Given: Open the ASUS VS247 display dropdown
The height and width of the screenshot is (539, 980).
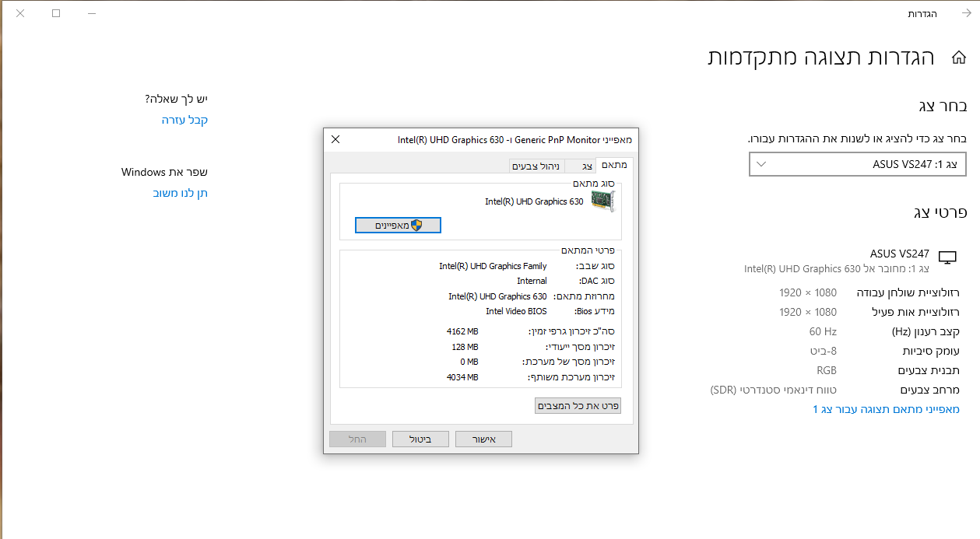Looking at the screenshot, I should tap(858, 164).
